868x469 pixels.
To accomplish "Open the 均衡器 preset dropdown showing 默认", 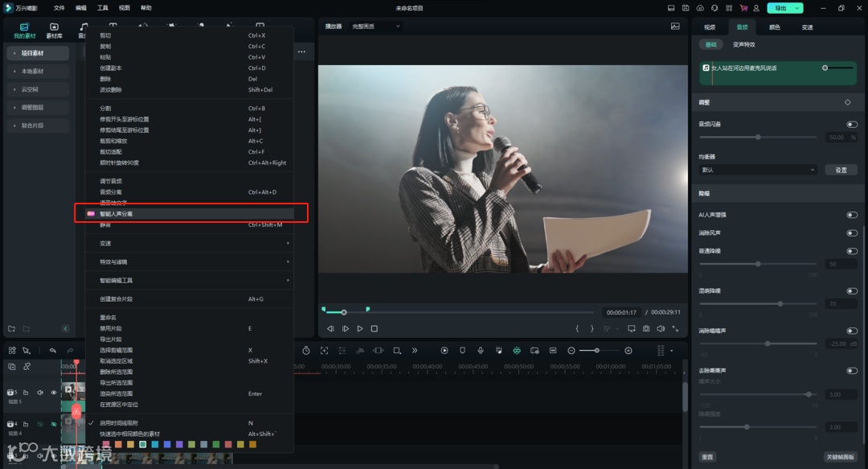I will click(758, 170).
